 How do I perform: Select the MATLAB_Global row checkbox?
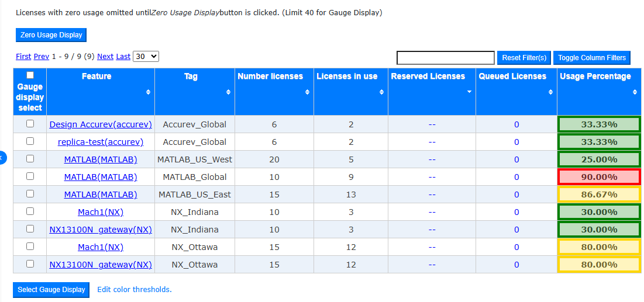tap(30, 176)
